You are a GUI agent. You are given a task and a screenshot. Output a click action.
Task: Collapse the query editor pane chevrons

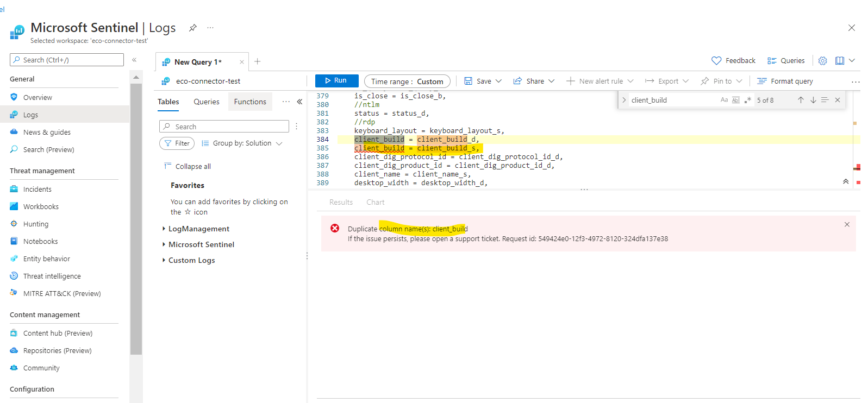click(x=846, y=181)
